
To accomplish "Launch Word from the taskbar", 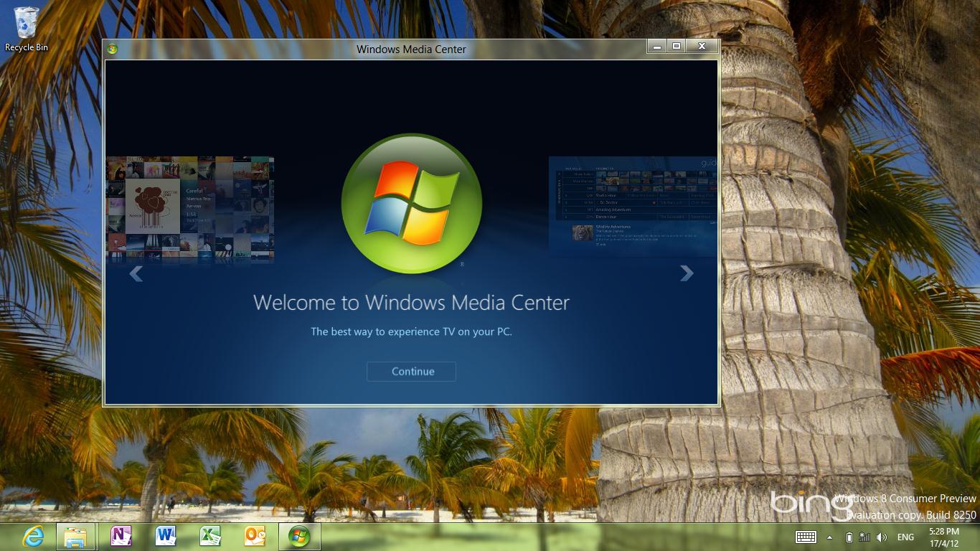I will [166, 537].
